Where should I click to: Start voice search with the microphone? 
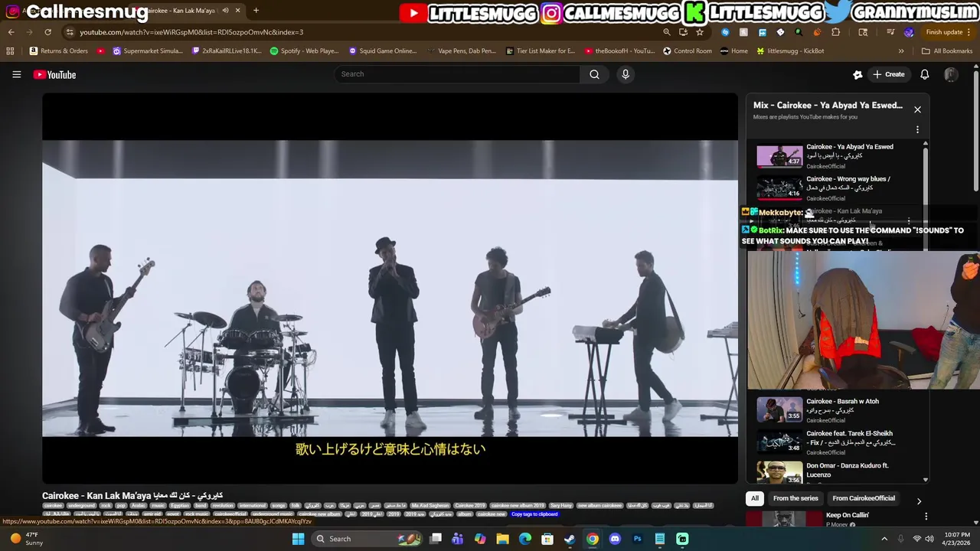626,74
